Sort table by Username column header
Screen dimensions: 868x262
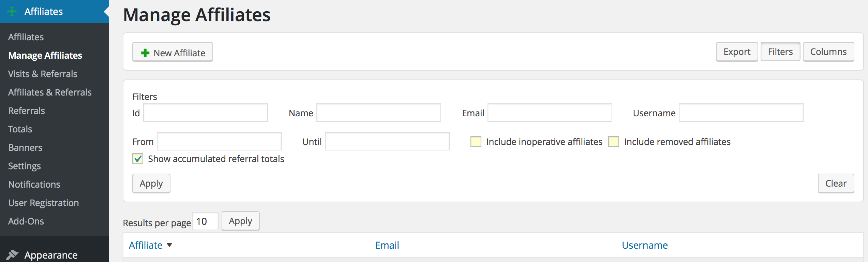(x=645, y=245)
